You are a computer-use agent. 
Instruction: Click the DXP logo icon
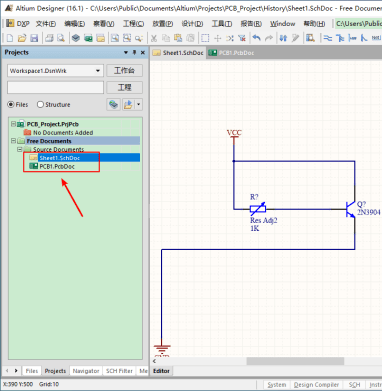coord(10,23)
